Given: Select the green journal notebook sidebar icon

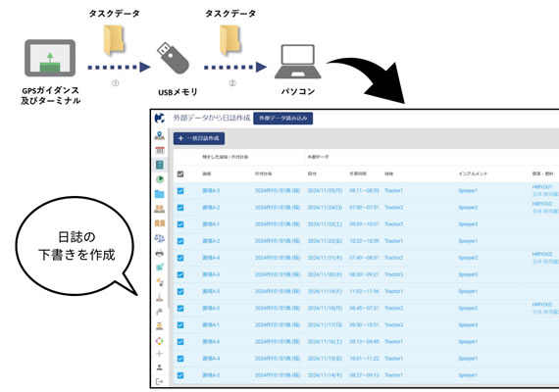Looking at the screenshot, I should [160, 165].
